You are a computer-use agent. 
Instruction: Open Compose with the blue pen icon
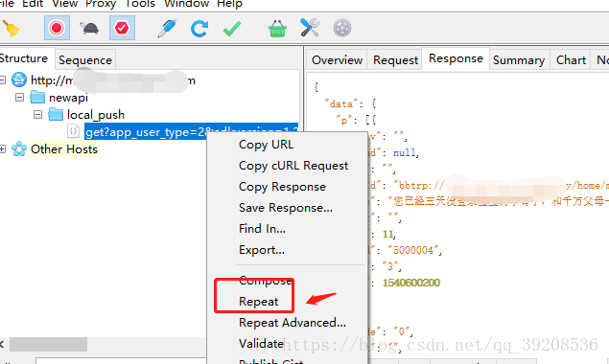click(x=167, y=29)
